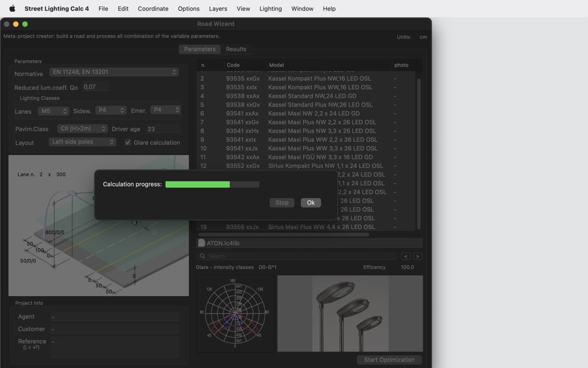
Task: Open the Coordinate menu
Action: click(153, 8)
